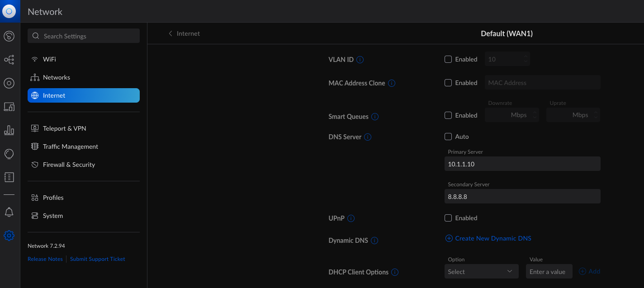Click the Primary Server DNS field

pyautogui.click(x=522, y=164)
